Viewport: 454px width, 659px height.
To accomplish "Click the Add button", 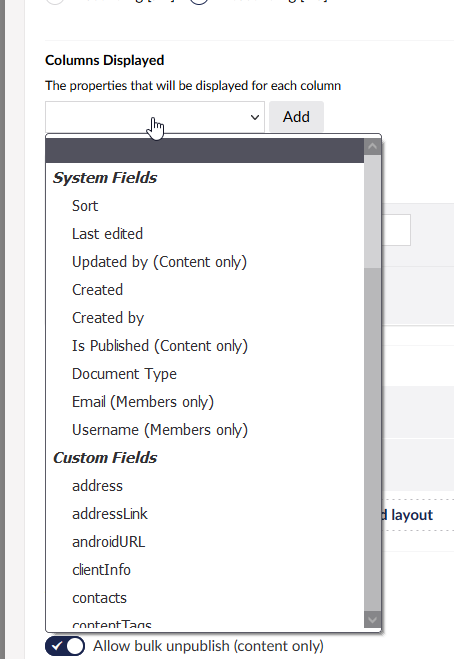I will click(296, 117).
